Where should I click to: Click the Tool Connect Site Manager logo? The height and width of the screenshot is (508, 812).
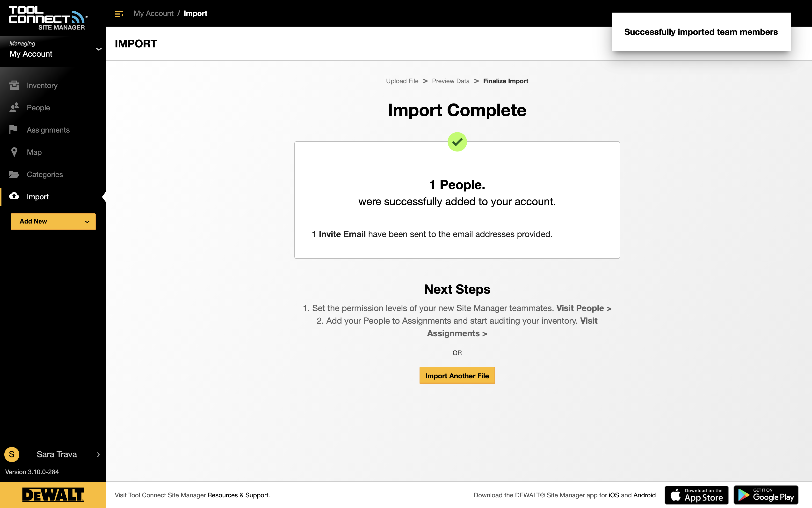coord(48,18)
